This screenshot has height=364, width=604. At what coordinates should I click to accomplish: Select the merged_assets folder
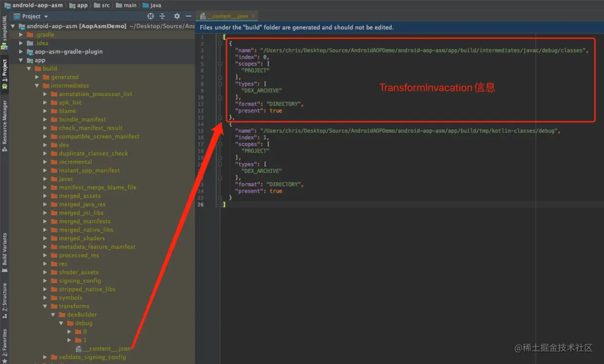(75, 196)
